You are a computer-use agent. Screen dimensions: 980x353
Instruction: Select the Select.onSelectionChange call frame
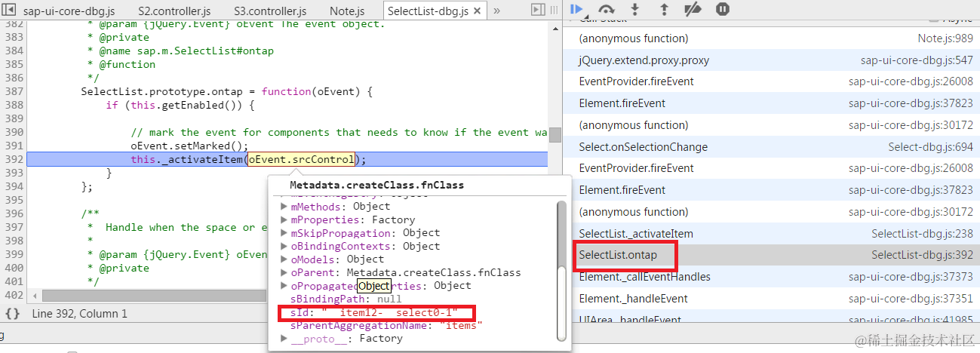click(x=771, y=146)
